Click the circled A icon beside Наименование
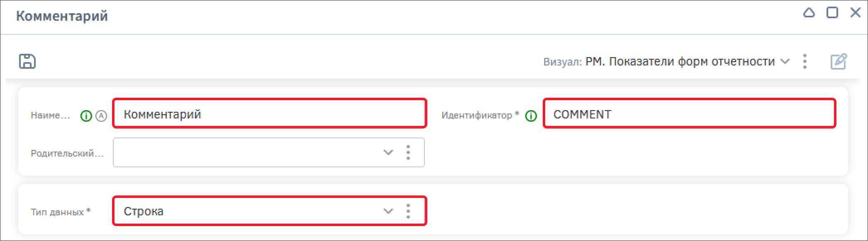The width and height of the screenshot is (868, 241). tap(101, 116)
